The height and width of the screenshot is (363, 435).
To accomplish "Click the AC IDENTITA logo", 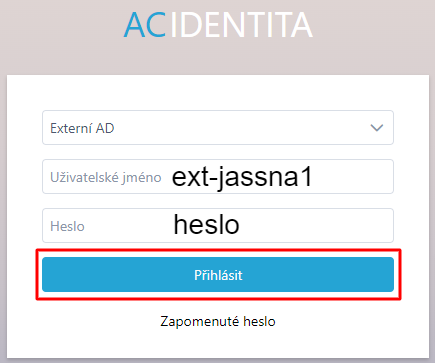I will click(x=218, y=25).
